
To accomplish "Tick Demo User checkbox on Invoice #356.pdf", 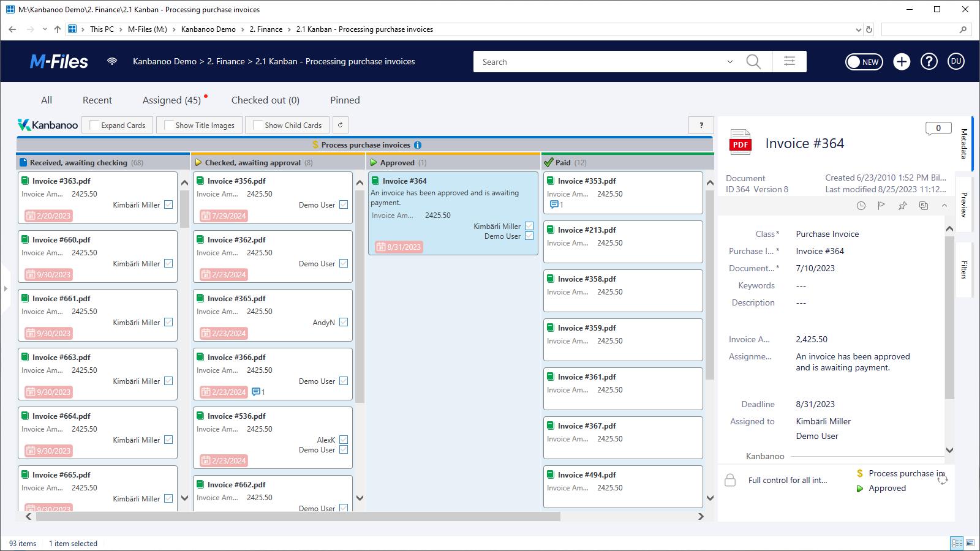I will [x=344, y=204].
